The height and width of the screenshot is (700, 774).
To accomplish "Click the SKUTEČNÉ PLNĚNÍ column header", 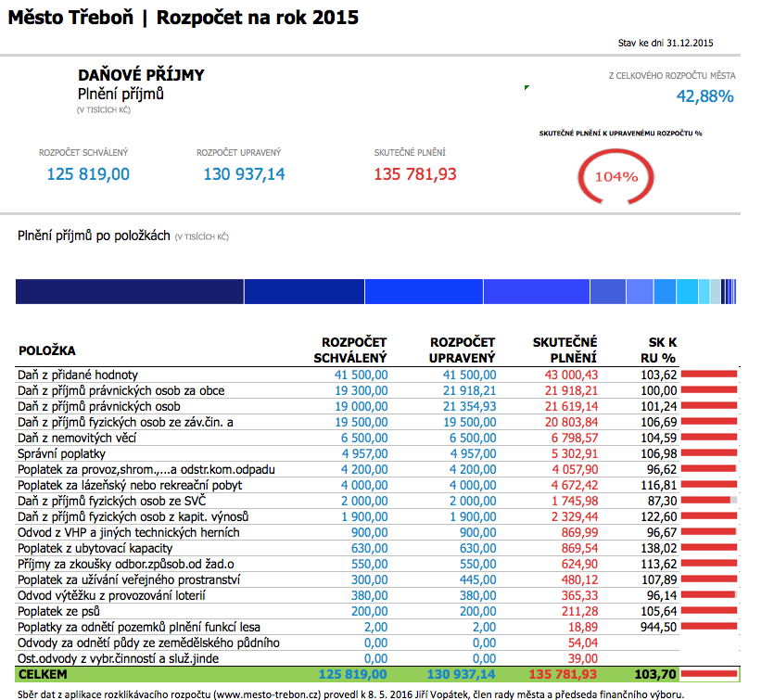I will (x=565, y=350).
